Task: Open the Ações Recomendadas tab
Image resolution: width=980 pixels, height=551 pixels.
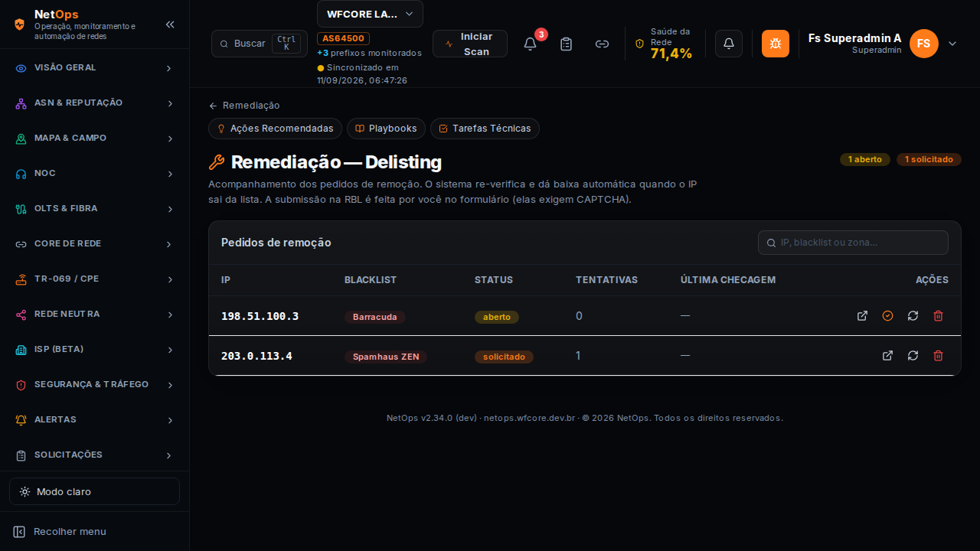Action: coord(275,129)
